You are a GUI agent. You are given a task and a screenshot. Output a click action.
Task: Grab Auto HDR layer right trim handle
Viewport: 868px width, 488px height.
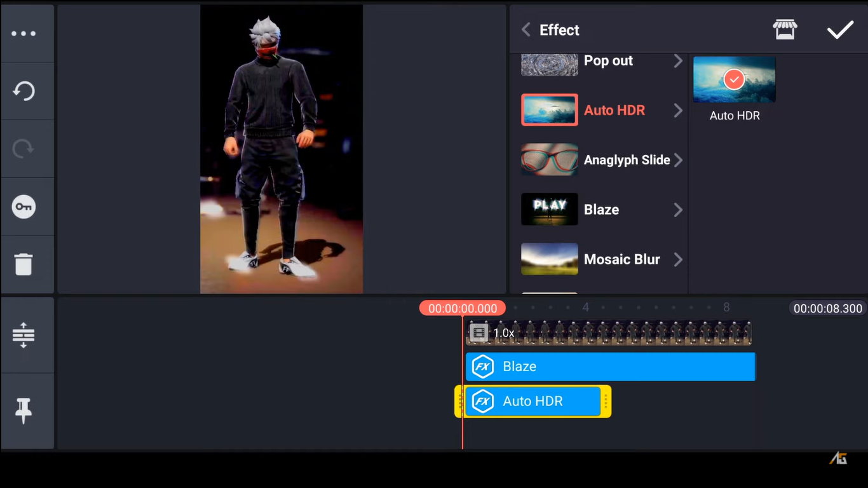[x=606, y=402]
